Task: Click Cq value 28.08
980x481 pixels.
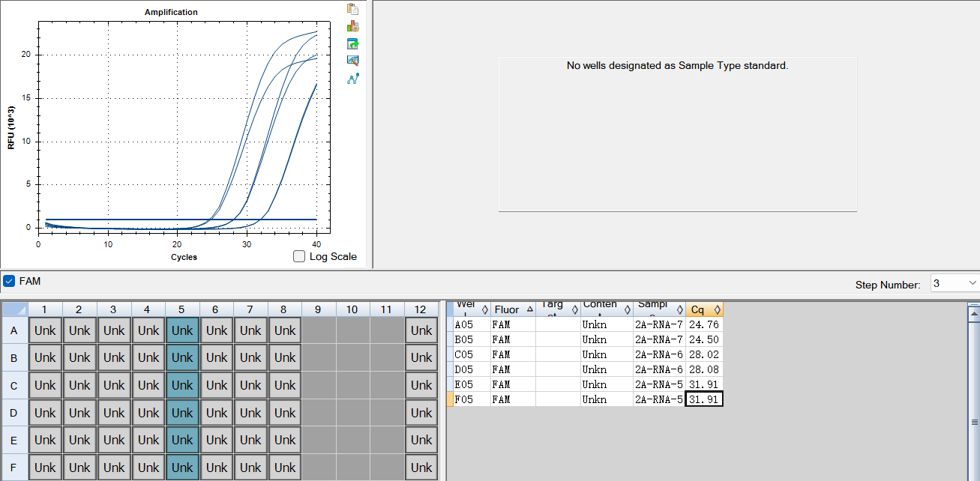Action: coord(705,369)
